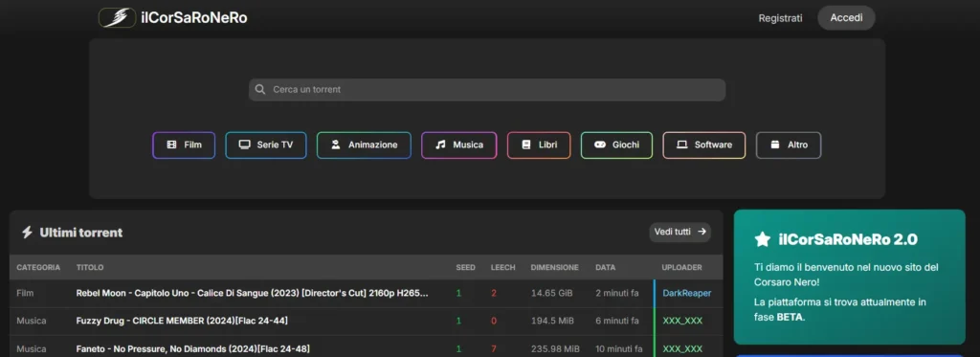The width and height of the screenshot is (980, 357).
Task: Open the Film category
Action: tap(184, 145)
